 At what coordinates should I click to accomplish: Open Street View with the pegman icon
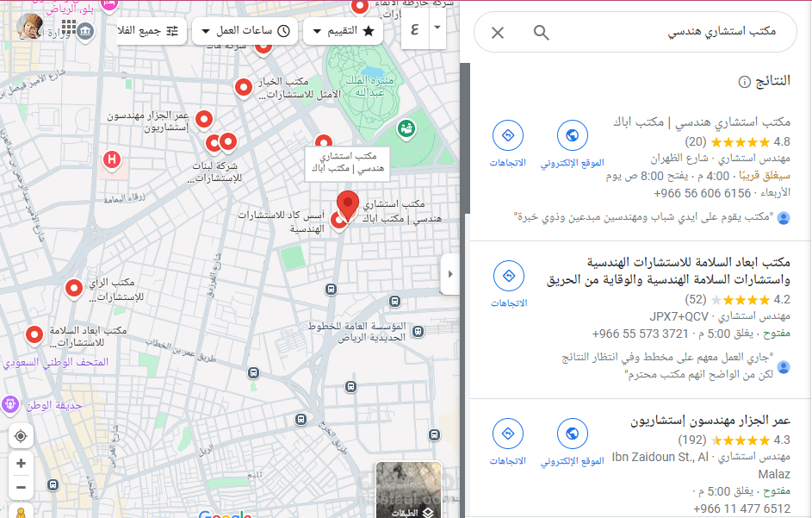21,511
